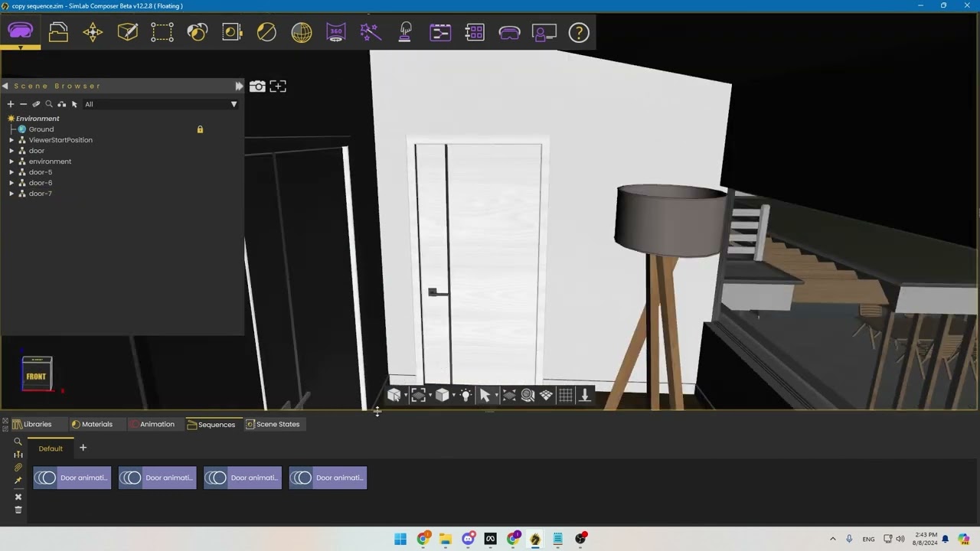
Task: Open the 360 panorama tool
Action: point(336,32)
